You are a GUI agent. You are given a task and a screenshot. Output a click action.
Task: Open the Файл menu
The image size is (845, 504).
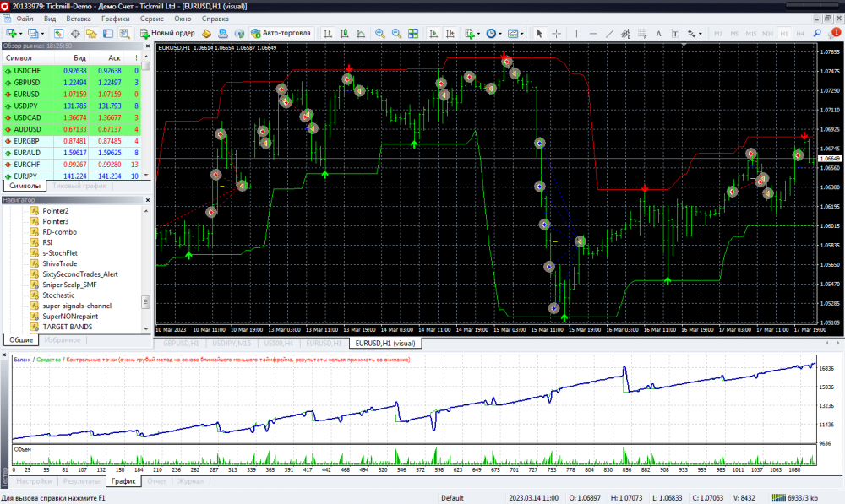click(25, 19)
